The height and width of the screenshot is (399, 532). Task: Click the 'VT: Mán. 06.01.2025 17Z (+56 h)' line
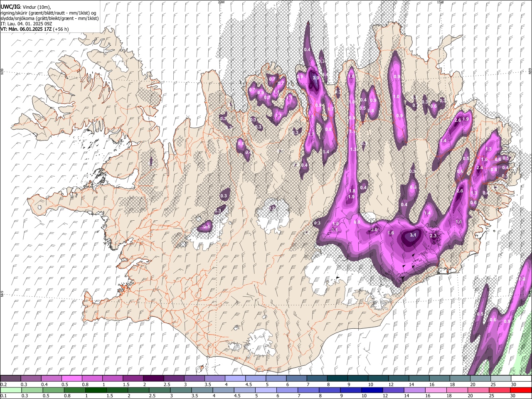[x=34, y=29]
